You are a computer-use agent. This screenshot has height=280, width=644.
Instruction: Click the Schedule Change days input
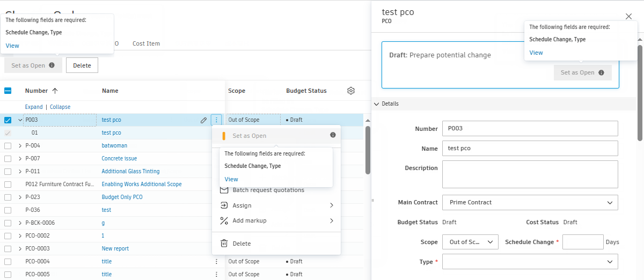(x=583, y=242)
